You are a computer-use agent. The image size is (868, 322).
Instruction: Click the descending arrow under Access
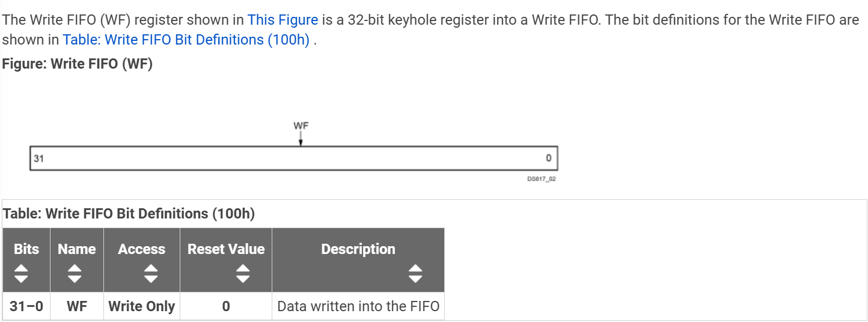click(151, 279)
